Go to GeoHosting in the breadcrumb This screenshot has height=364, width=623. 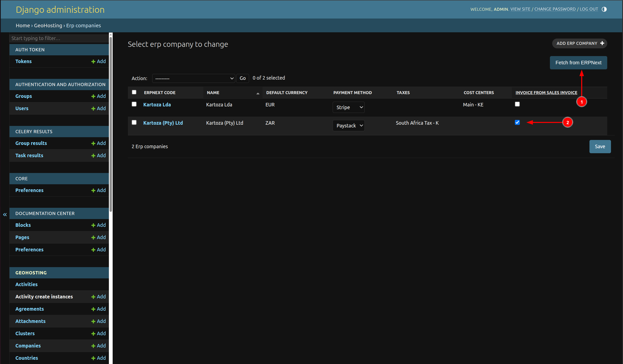(x=48, y=26)
